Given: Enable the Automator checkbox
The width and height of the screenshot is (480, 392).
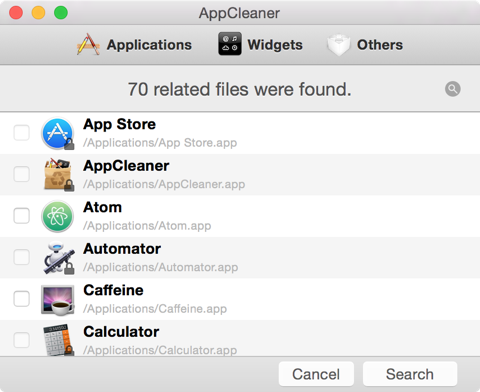Looking at the screenshot, I should click(x=22, y=257).
